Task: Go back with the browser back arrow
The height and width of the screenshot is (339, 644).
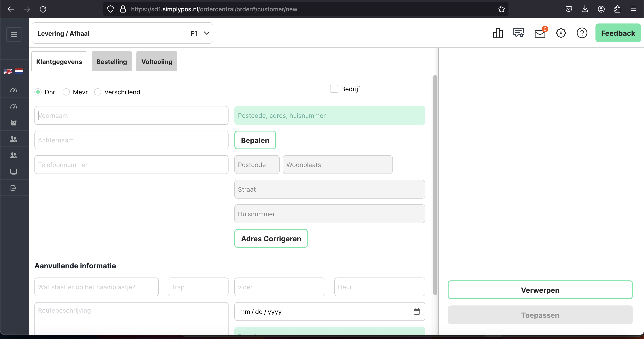Action: tap(11, 9)
